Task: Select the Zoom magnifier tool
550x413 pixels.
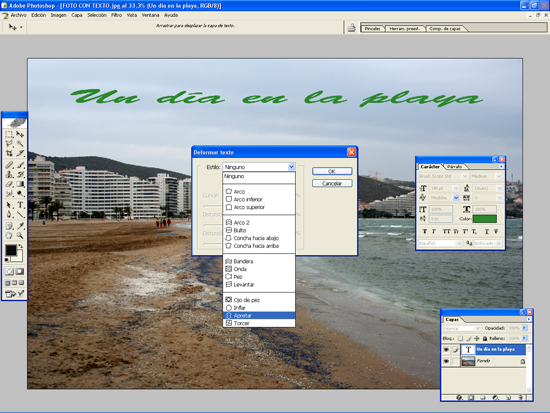Action: [x=20, y=235]
